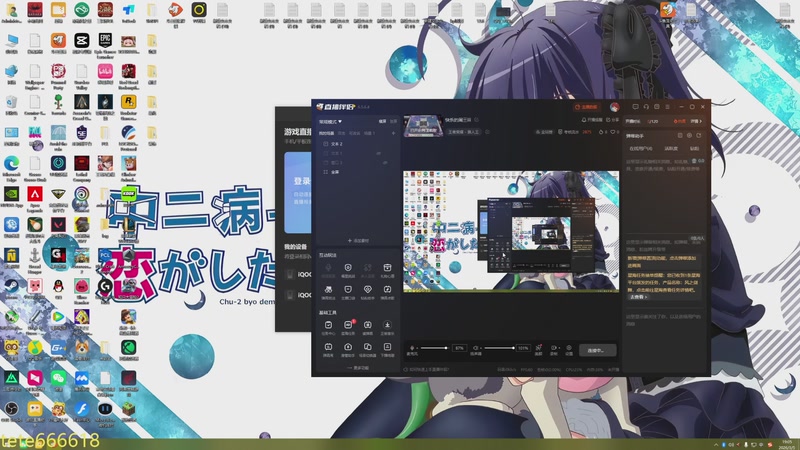Click the stream category tag below the title
This screenshot has width=800, height=450.
click(x=464, y=132)
